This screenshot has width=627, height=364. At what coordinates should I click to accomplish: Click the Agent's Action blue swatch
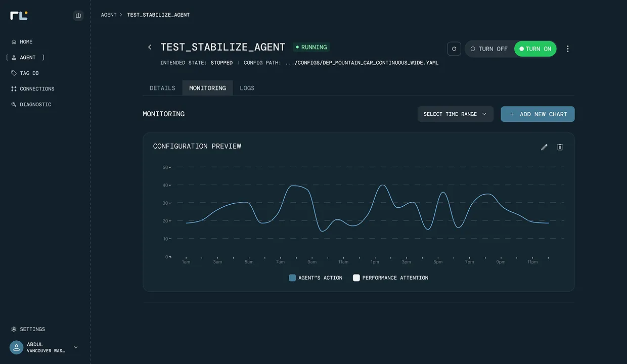pos(292,278)
